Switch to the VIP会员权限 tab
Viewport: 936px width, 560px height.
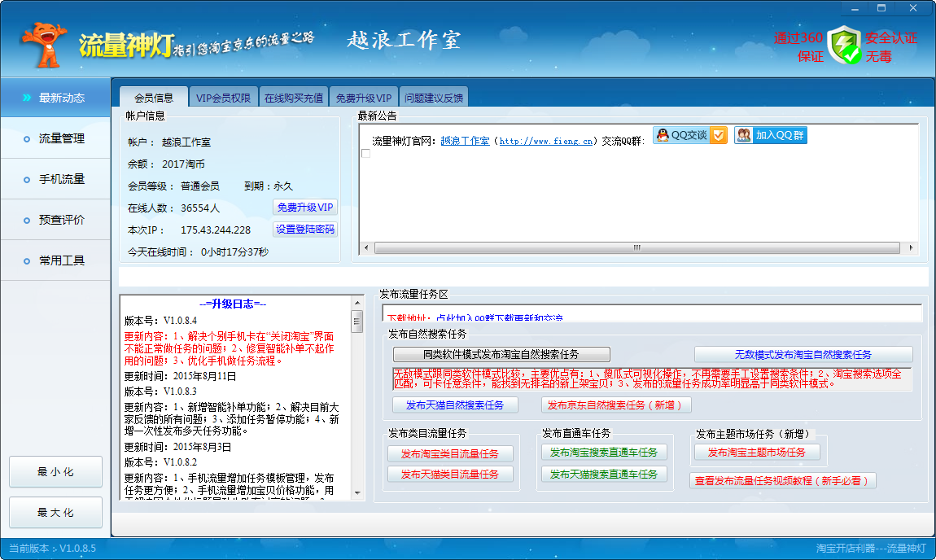tap(223, 98)
